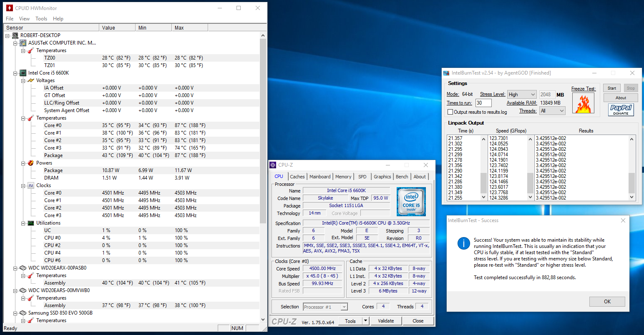This screenshot has height=335, width=644.
Task: Click the Validate button in CPU-Z
Action: (x=386, y=321)
